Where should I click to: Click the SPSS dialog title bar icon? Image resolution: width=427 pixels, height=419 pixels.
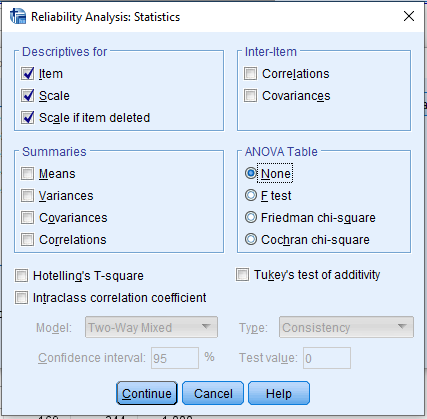(x=18, y=16)
